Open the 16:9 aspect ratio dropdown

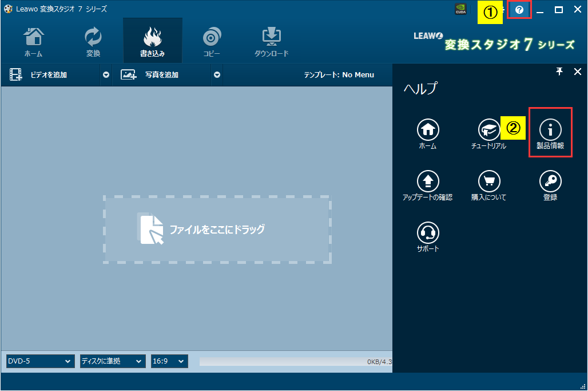(x=169, y=361)
